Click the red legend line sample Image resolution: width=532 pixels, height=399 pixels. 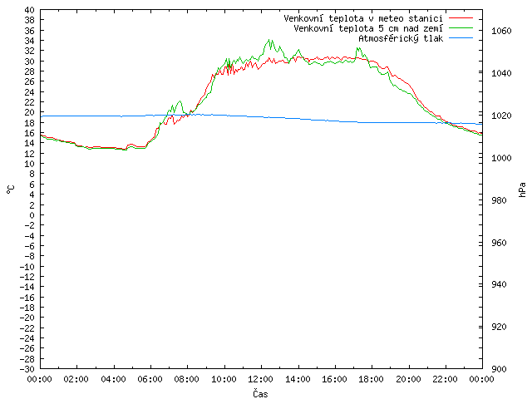461,18
